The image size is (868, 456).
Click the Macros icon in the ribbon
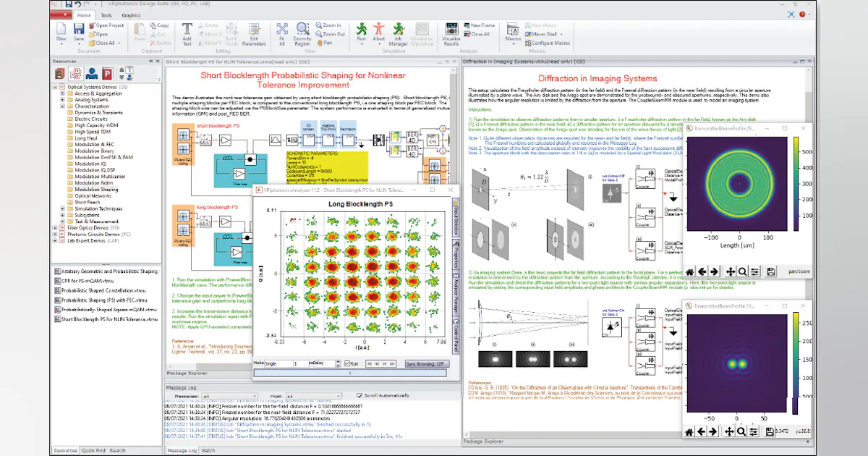[514, 30]
